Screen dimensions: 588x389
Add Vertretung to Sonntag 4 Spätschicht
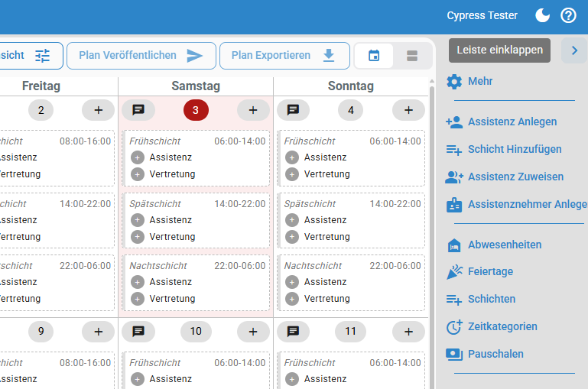pyautogui.click(x=292, y=237)
